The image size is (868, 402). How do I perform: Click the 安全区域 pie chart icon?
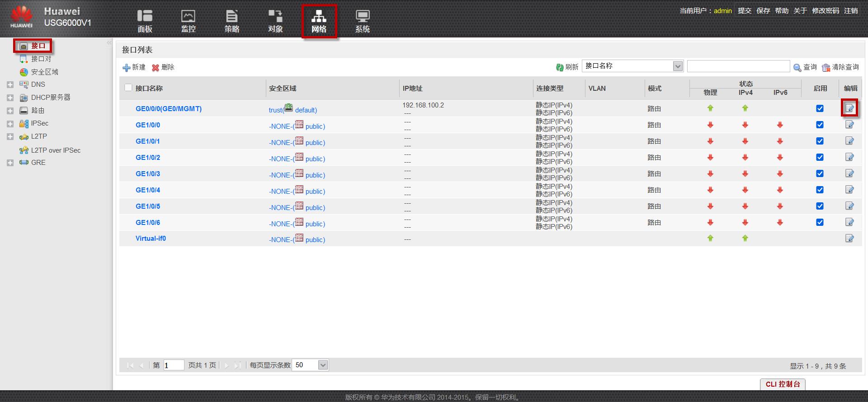[x=24, y=72]
